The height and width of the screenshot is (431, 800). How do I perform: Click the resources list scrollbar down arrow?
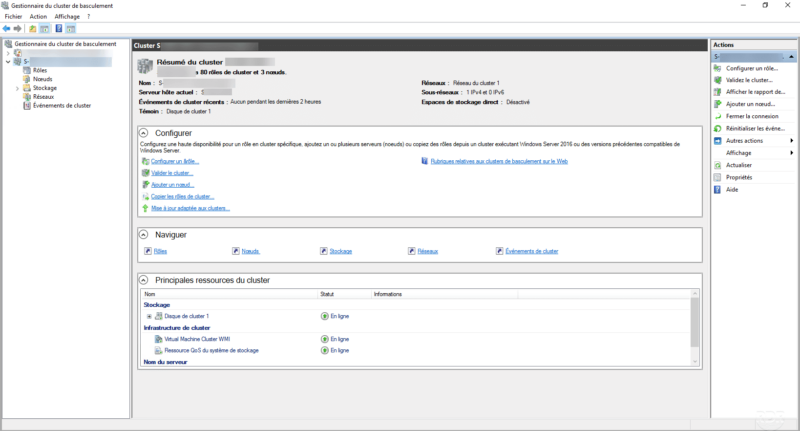694,362
